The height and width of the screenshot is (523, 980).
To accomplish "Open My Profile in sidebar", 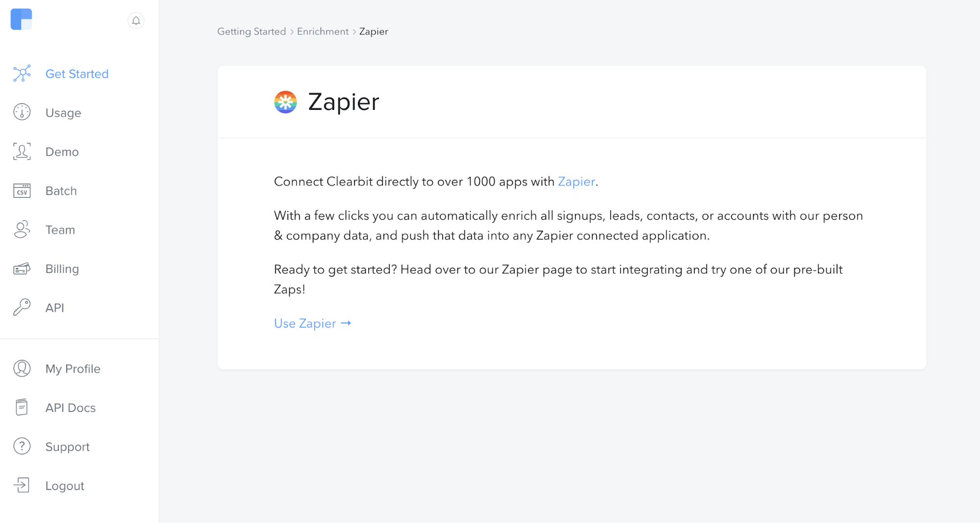I will coord(73,369).
